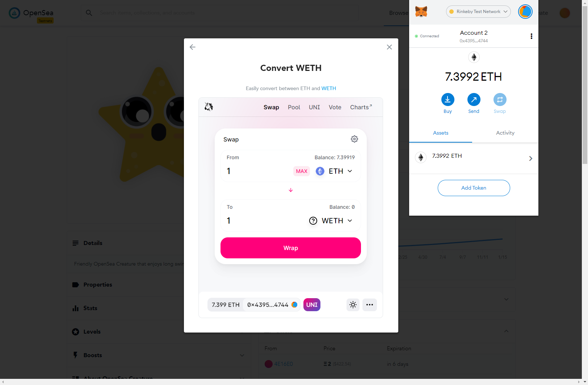Click the Uniswap unicorn logo

209,107
